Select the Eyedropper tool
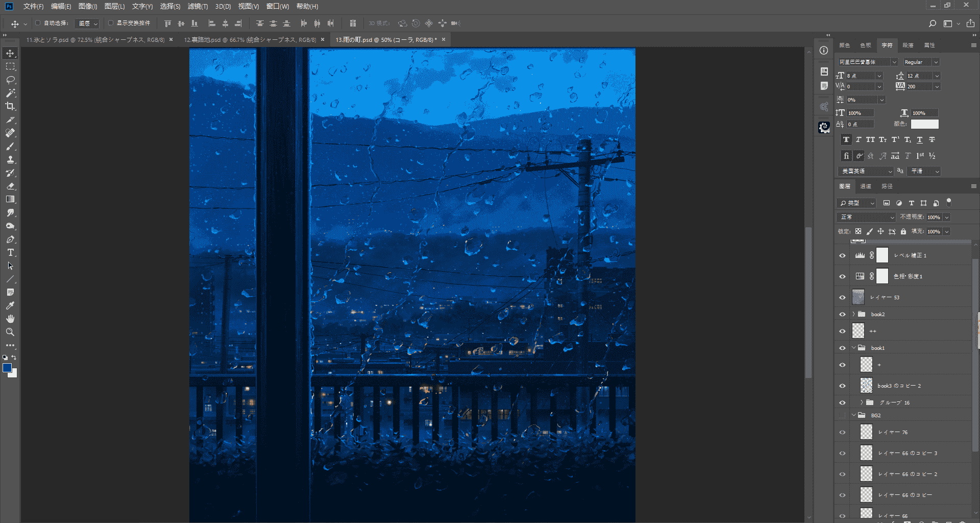 [10, 305]
